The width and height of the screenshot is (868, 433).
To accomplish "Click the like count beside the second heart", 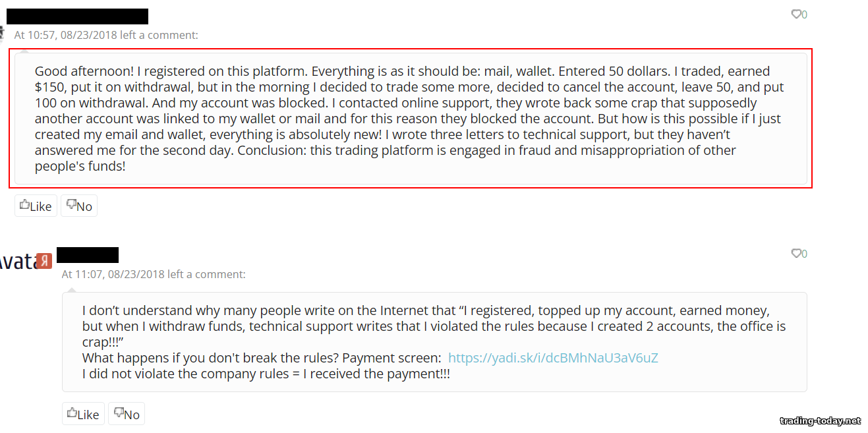I will (804, 254).
